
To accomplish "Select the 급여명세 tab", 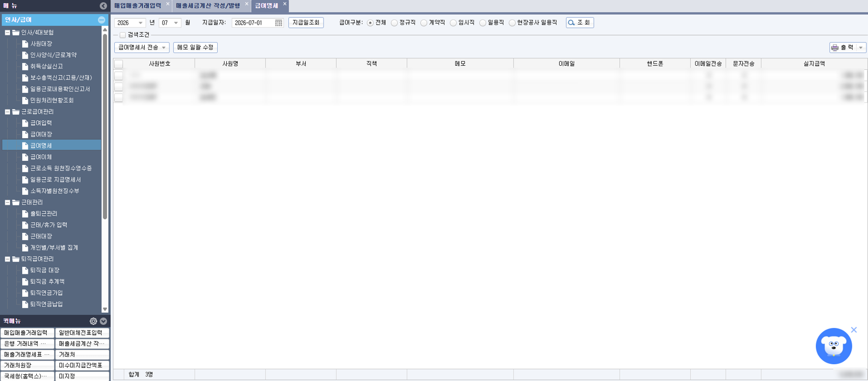I will tap(267, 6).
